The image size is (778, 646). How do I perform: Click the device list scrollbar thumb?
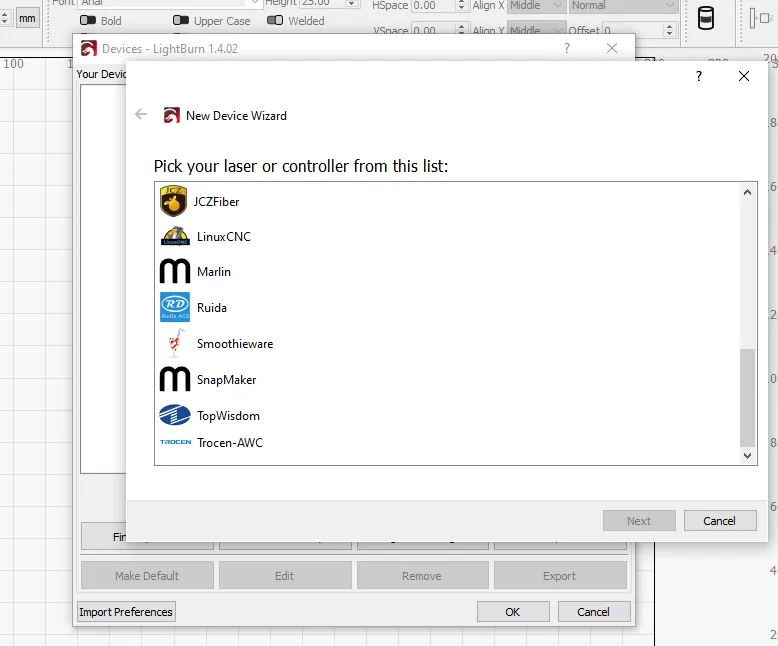tap(747, 397)
